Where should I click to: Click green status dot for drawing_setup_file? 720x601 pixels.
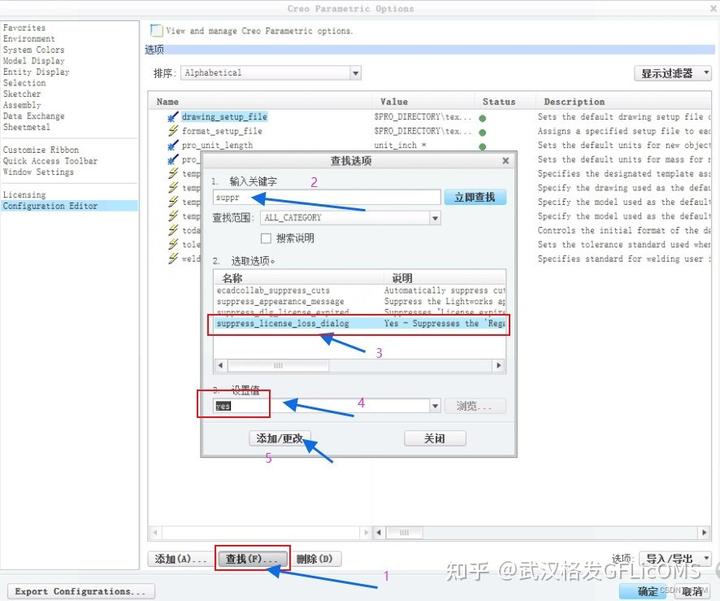coord(482,118)
